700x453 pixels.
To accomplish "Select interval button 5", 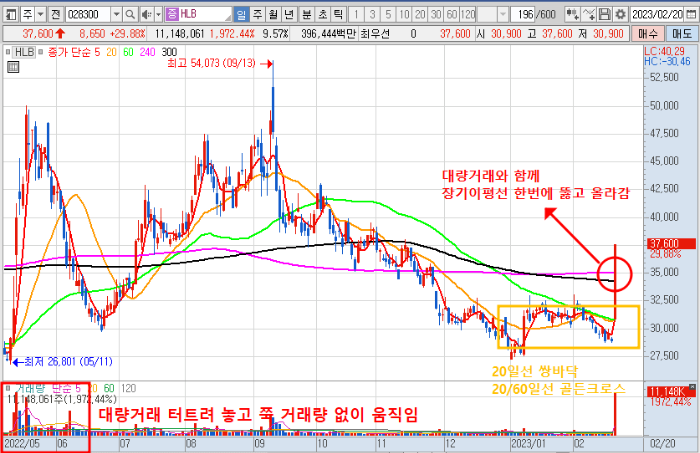I will [388, 15].
